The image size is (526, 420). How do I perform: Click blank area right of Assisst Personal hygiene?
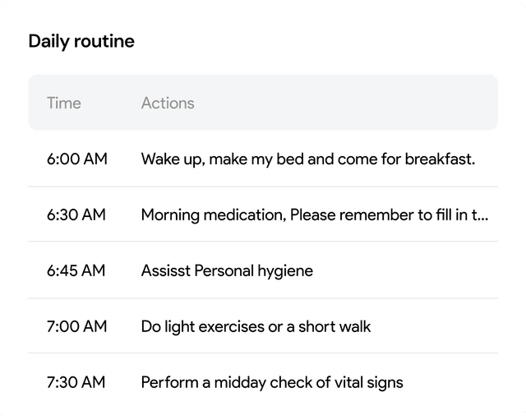(x=405, y=270)
